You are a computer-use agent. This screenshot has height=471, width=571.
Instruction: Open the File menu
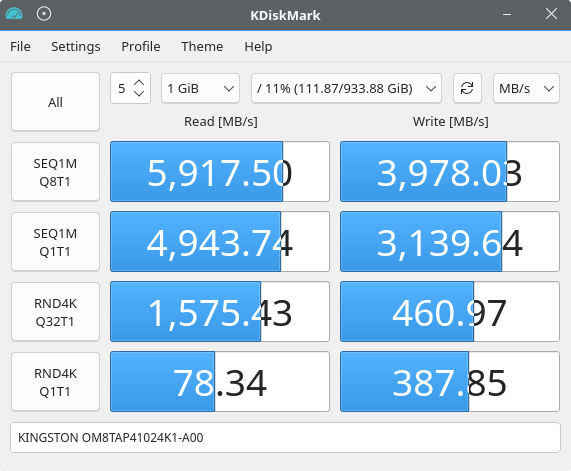click(x=20, y=47)
